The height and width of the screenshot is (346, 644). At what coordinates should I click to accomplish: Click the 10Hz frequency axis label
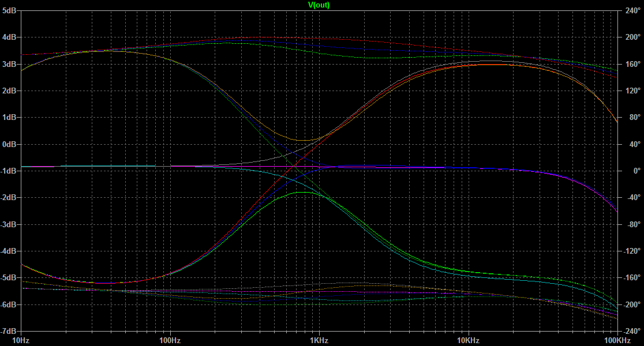click(x=21, y=341)
